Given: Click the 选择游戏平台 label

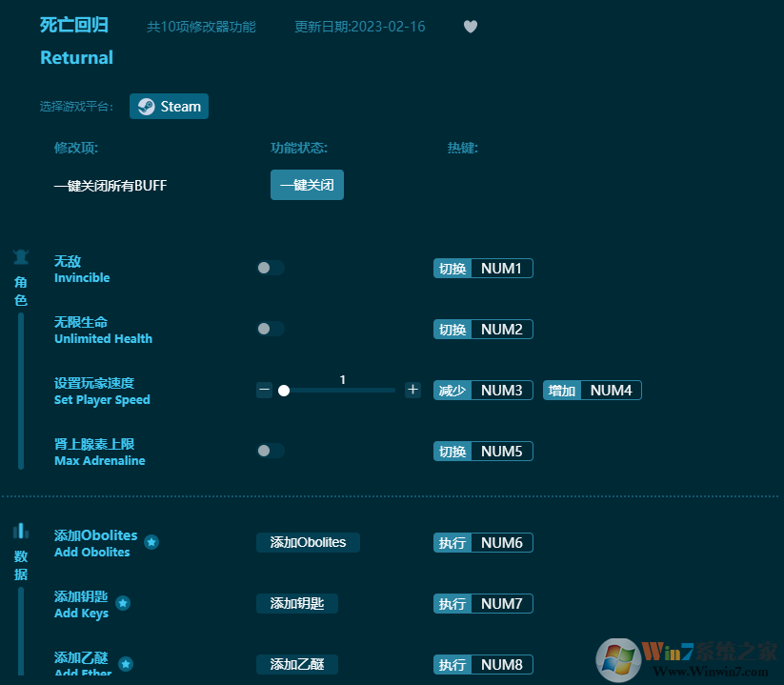Looking at the screenshot, I should coord(76,107).
